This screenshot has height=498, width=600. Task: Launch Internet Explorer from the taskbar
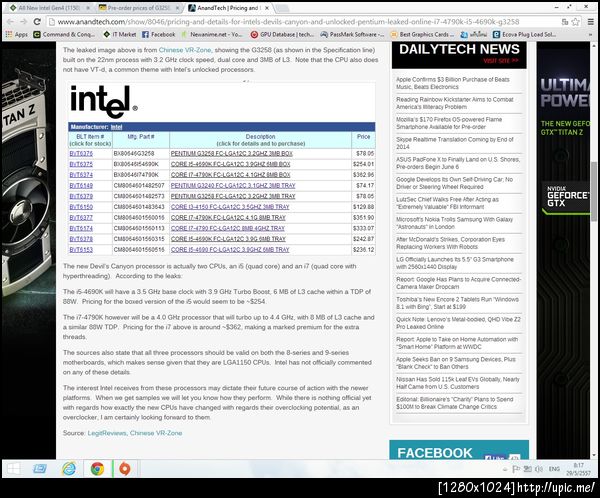[x=69, y=469]
